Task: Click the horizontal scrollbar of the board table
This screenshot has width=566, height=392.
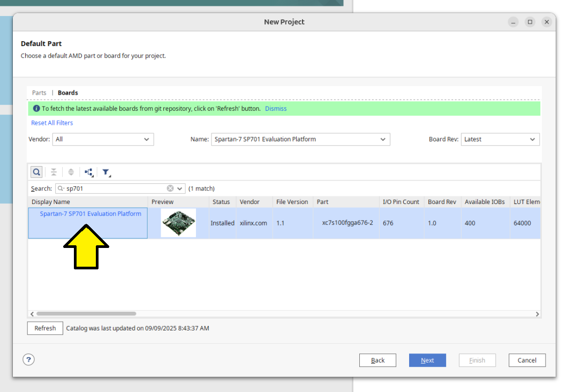Action: pyautogui.click(x=86, y=314)
